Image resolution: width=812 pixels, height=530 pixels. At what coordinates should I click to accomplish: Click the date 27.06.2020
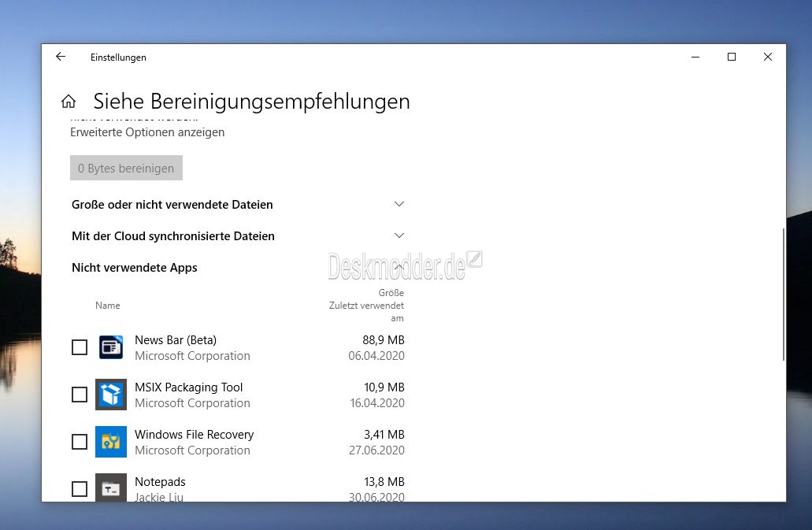tap(376, 450)
